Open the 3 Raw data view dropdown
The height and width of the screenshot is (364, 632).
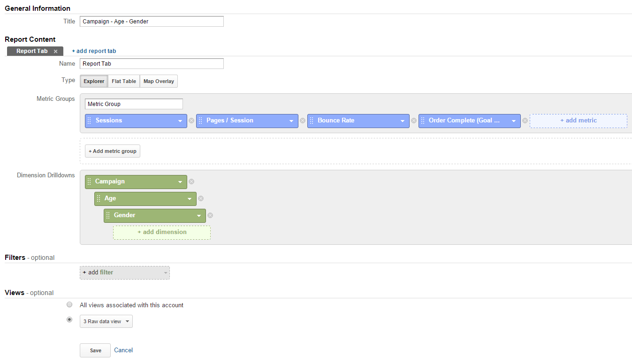pyautogui.click(x=106, y=321)
